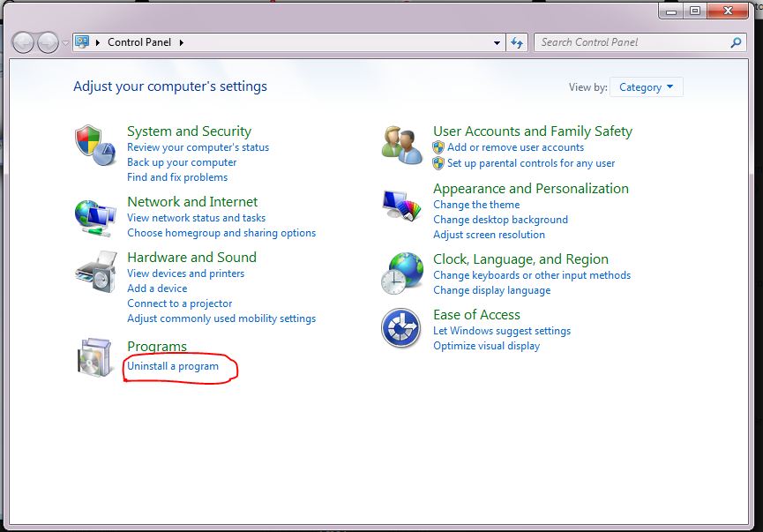Click the refresh button beside address bar
Screen dimensions: 763x532
click(517, 43)
